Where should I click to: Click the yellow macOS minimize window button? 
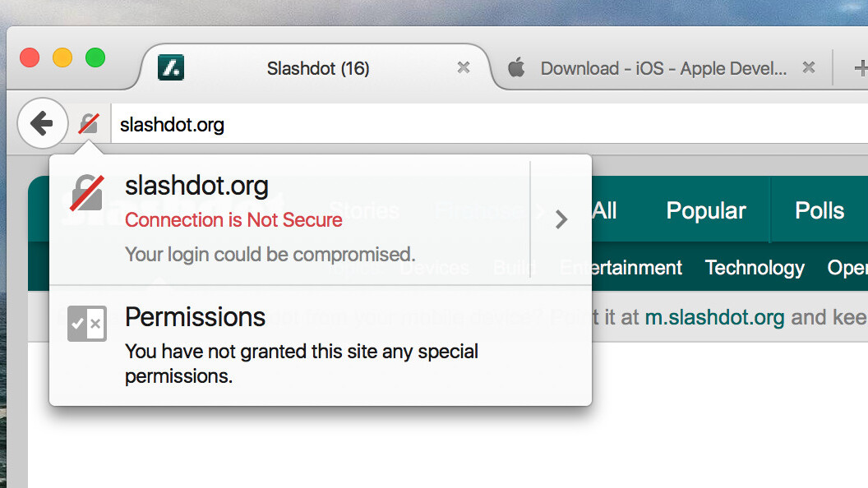pyautogui.click(x=62, y=58)
